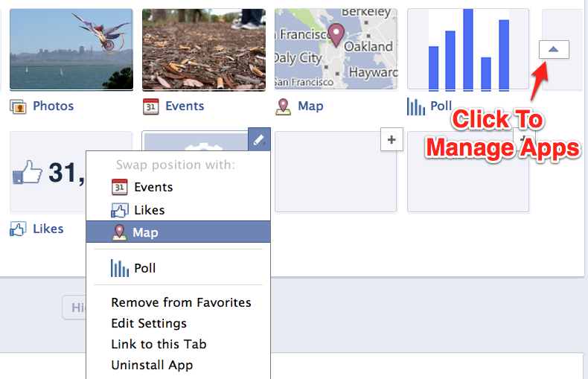Choose Likes in swap position menu
The image size is (588, 379).
pos(149,211)
